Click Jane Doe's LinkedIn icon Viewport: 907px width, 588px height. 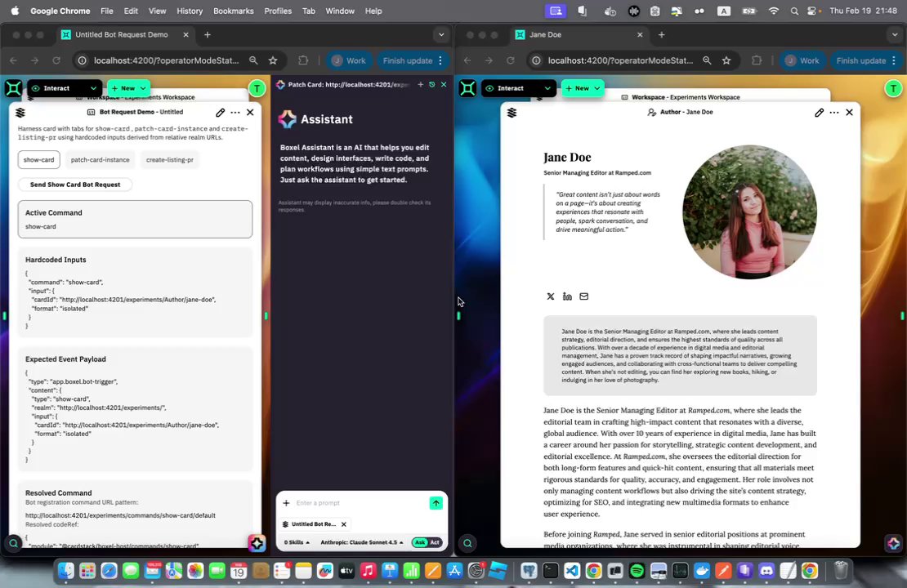pos(567,296)
